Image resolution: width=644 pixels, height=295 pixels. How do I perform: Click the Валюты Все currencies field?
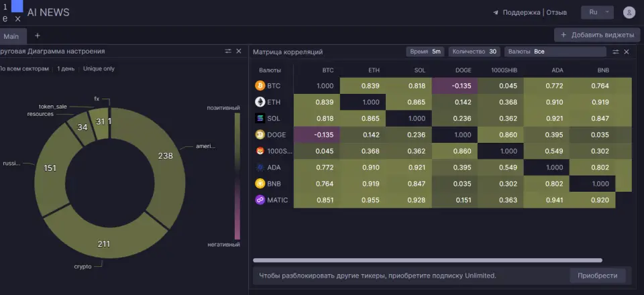[x=555, y=52]
